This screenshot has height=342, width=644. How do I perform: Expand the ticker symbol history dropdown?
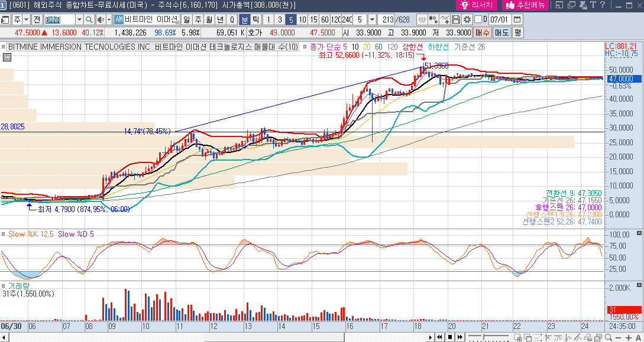79,19
